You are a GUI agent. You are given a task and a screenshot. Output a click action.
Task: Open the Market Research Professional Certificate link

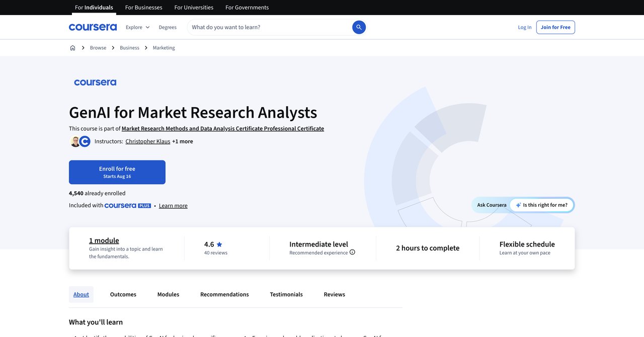point(223,129)
